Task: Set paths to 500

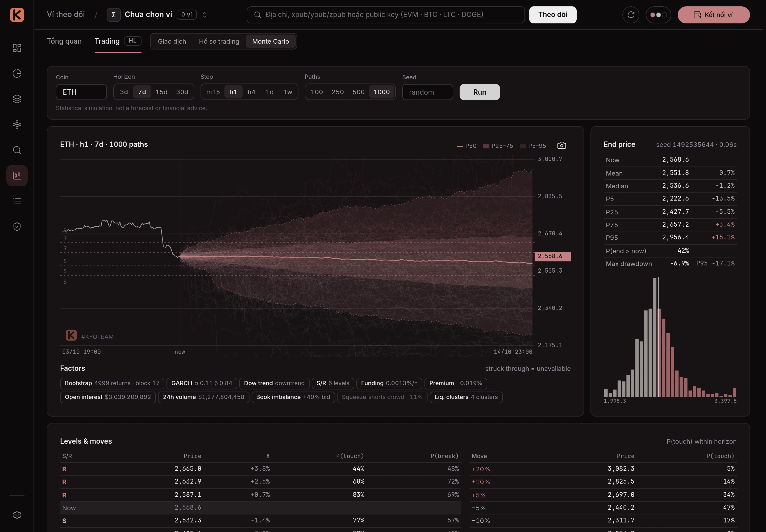Action: [x=359, y=92]
